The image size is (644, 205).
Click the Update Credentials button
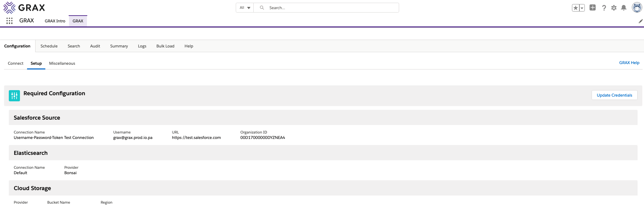coord(614,95)
